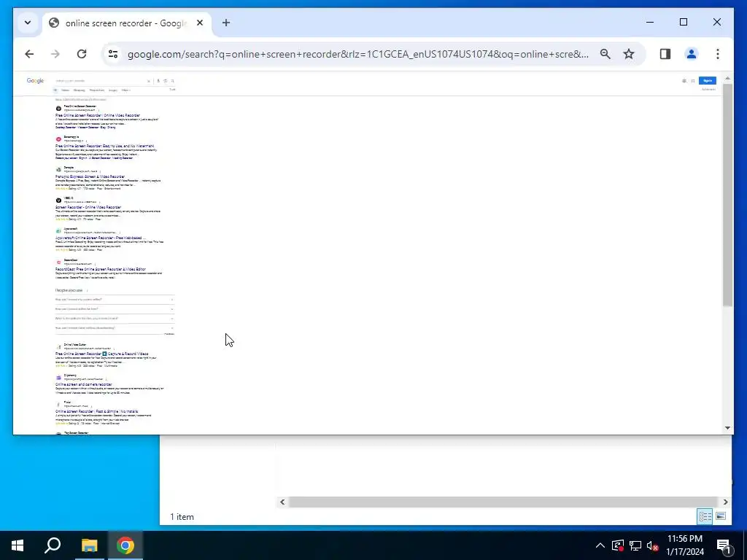The width and height of the screenshot is (747, 560).
Task: Click the '1 item' status text
Action: [182, 517]
